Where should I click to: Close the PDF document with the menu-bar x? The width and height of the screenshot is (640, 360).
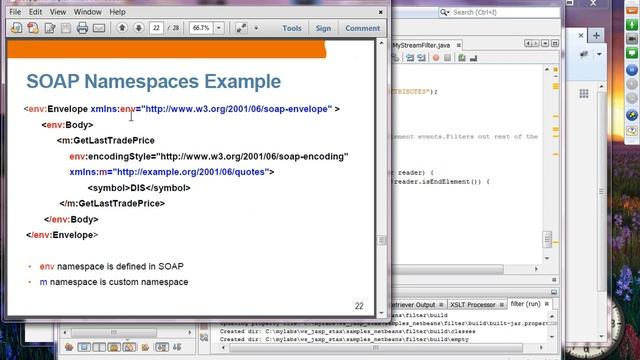pos(380,12)
